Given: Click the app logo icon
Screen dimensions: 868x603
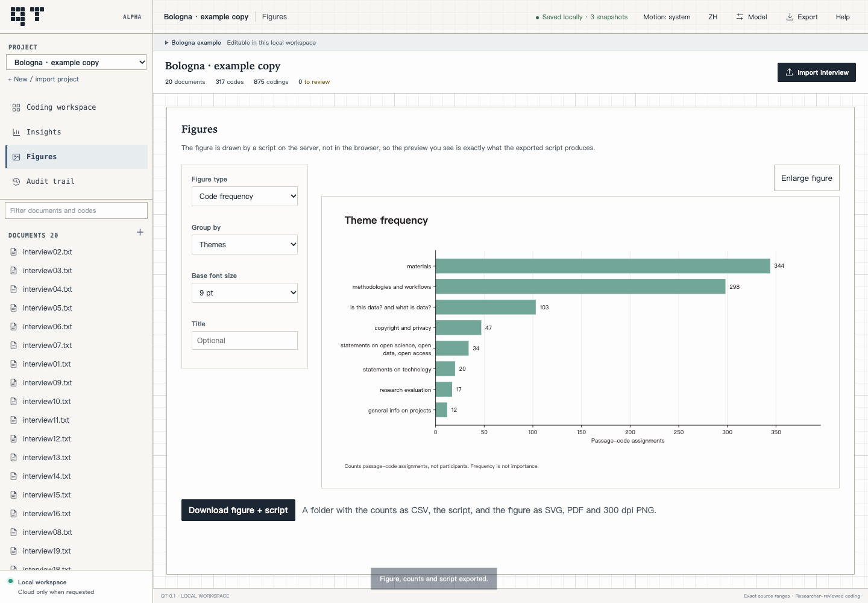Looking at the screenshot, I should [x=27, y=16].
